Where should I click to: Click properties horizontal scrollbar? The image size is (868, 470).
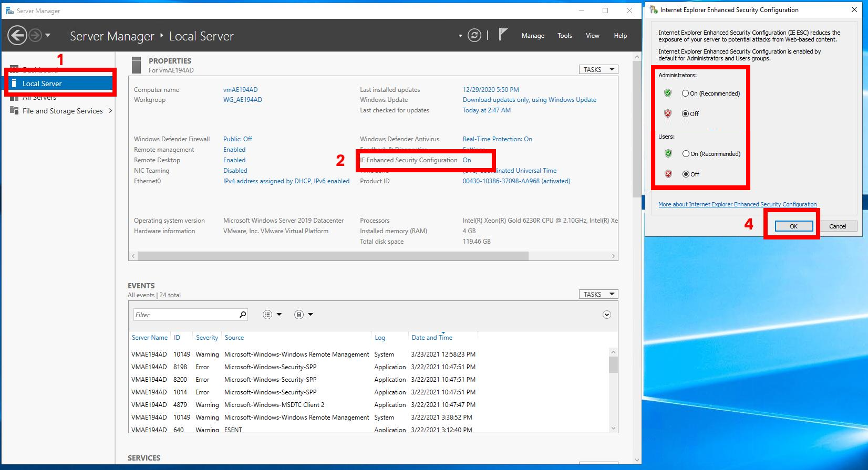(x=333, y=256)
